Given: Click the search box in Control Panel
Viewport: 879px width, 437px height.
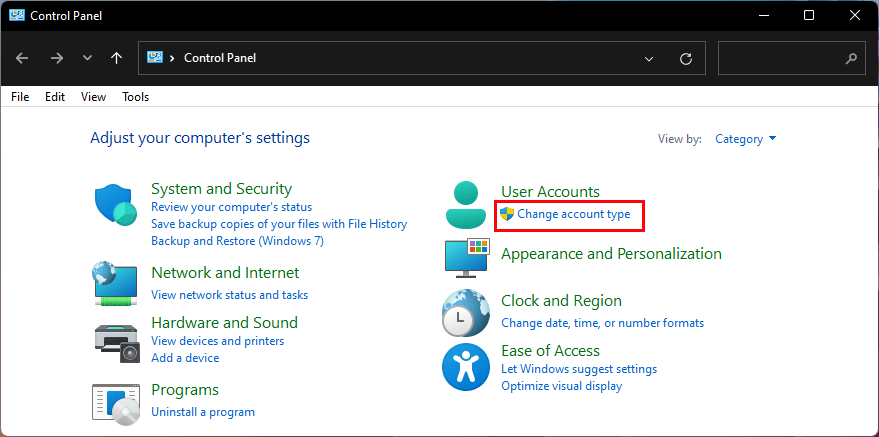Looking at the screenshot, I should [791, 58].
